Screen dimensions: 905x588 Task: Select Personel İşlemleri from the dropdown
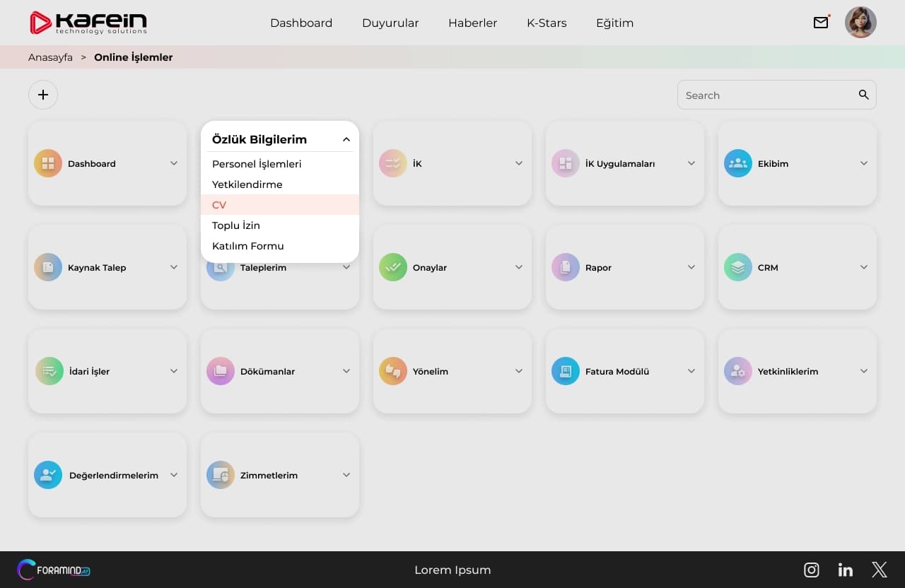(x=280, y=164)
